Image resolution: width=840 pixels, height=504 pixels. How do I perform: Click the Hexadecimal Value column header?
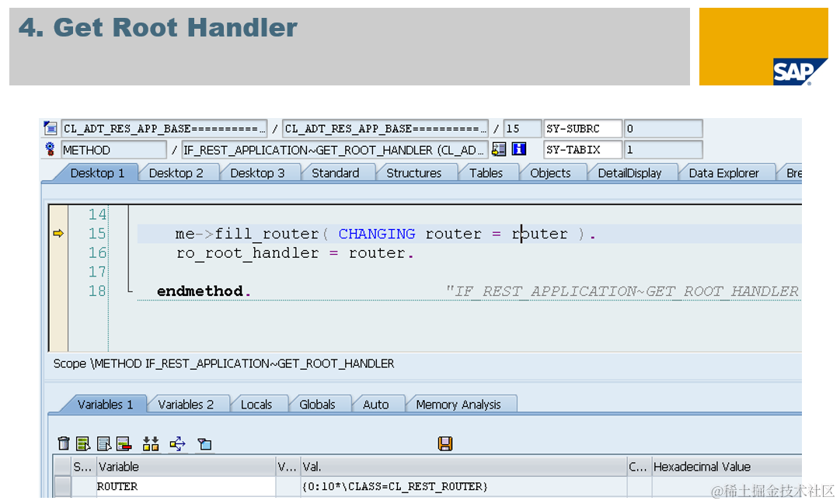(x=727, y=467)
